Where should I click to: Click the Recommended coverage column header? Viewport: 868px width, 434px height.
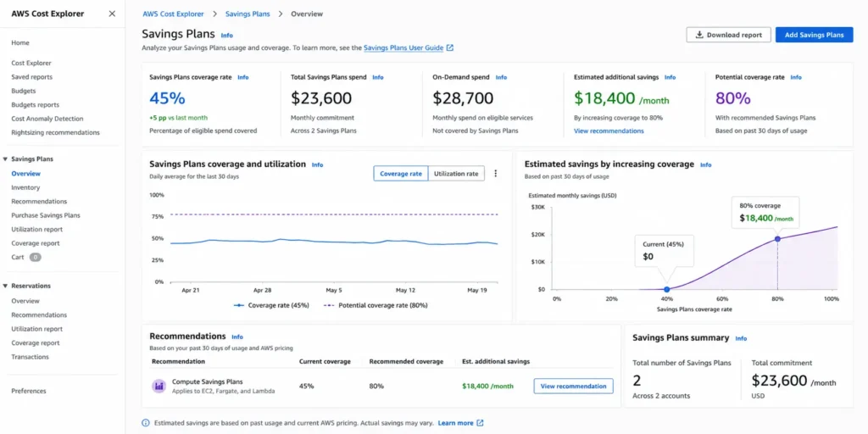click(x=406, y=361)
